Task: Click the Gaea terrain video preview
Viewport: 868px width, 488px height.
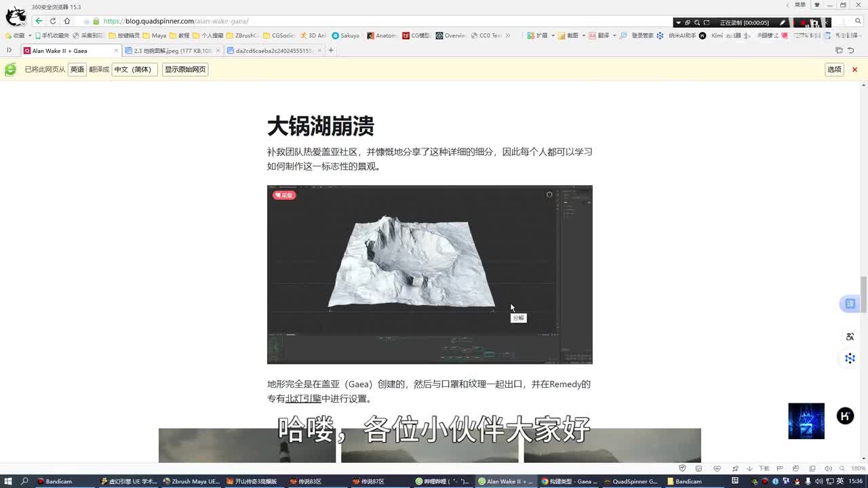Action: pos(430,274)
